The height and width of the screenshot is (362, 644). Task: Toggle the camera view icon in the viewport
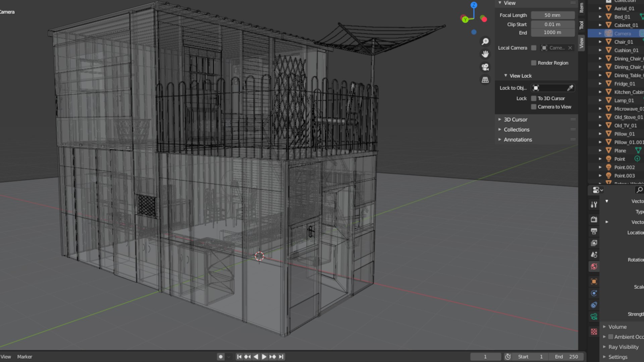(485, 67)
